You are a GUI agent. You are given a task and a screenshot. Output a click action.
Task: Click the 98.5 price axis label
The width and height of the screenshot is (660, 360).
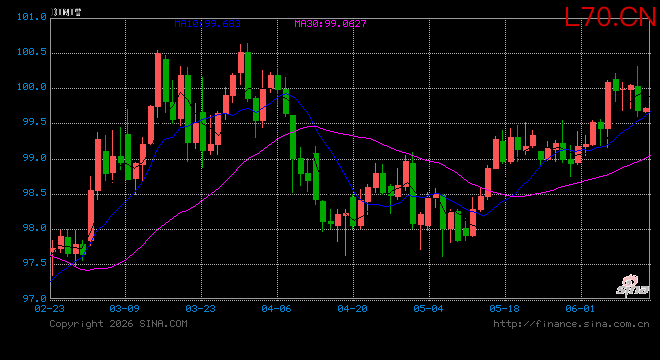pyautogui.click(x=35, y=193)
